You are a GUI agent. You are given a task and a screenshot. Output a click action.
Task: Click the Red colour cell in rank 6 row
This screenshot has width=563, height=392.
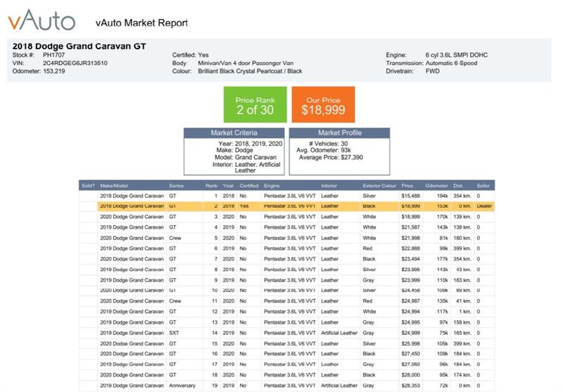(x=367, y=248)
